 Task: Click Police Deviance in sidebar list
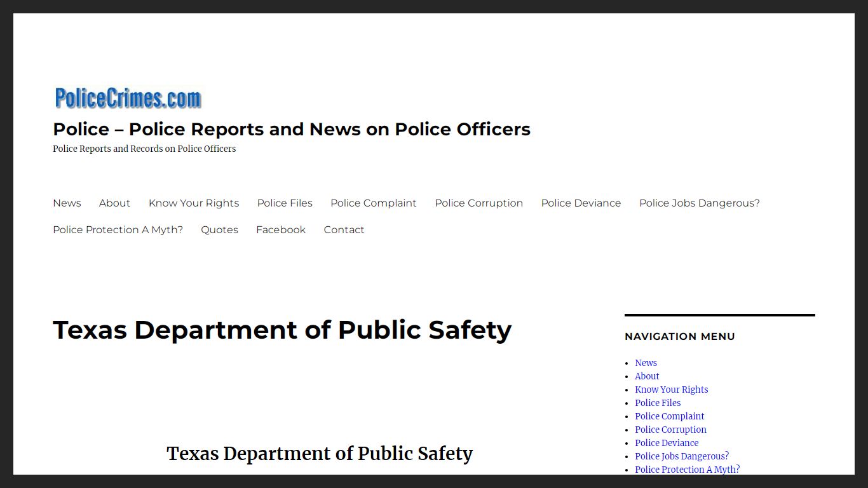pyautogui.click(x=667, y=443)
